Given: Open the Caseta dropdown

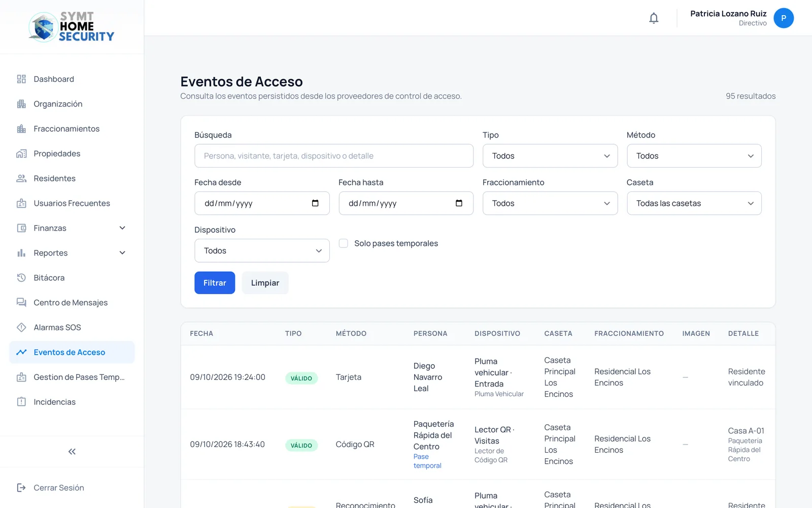Looking at the screenshot, I should coord(694,203).
